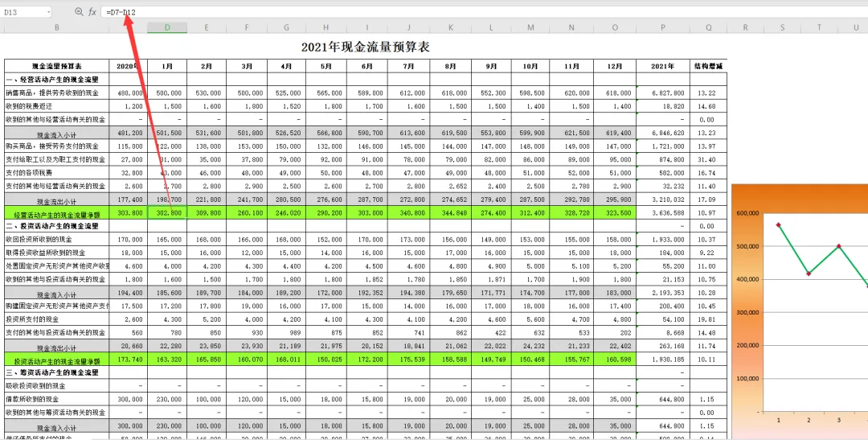Image resolution: width=868 pixels, height=440 pixels.
Task: Click selected cell showing 302,800
Action: [x=167, y=213]
